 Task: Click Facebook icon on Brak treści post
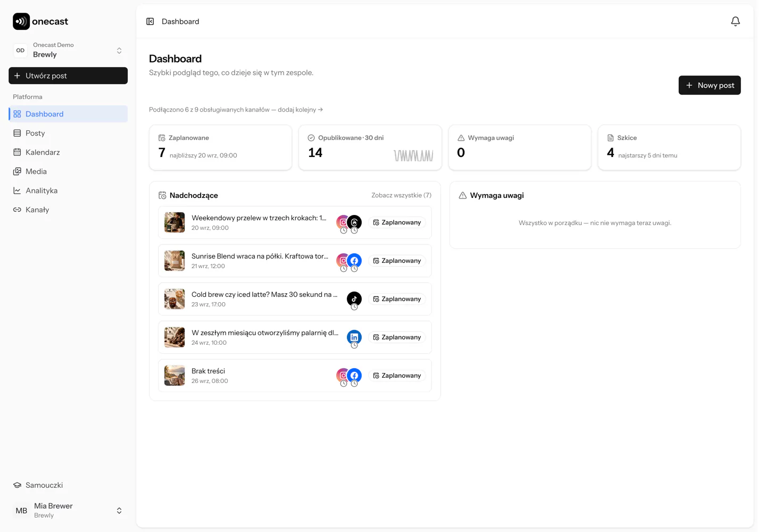point(354,376)
